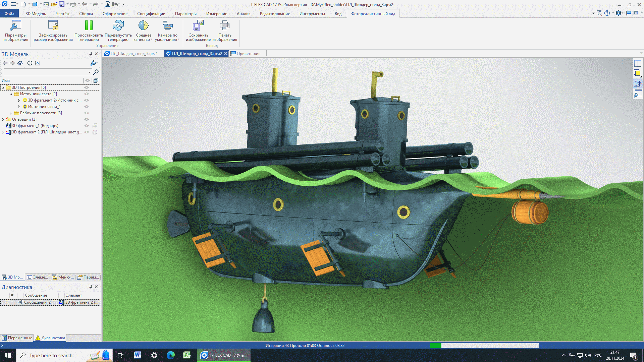Toggle visibility of Источник света_1
Image resolution: width=644 pixels, height=362 pixels.
tap(87, 107)
